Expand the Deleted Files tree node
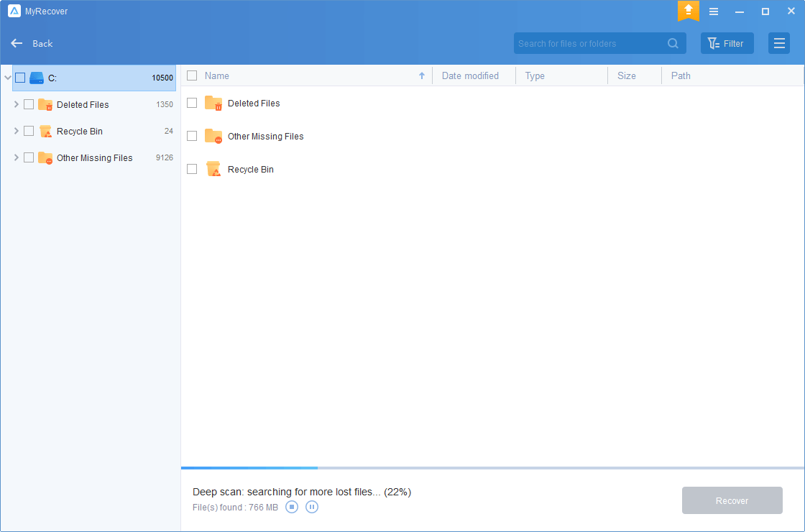Viewport: 805px width, 532px height. 17,104
